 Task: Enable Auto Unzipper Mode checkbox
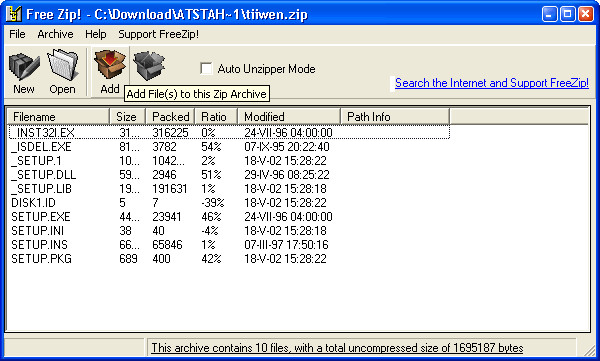point(206,69)
